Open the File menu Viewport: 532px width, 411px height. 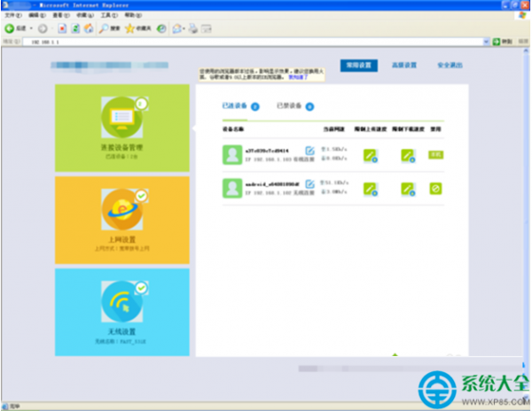pyautogui.click(x=13, y=15)
